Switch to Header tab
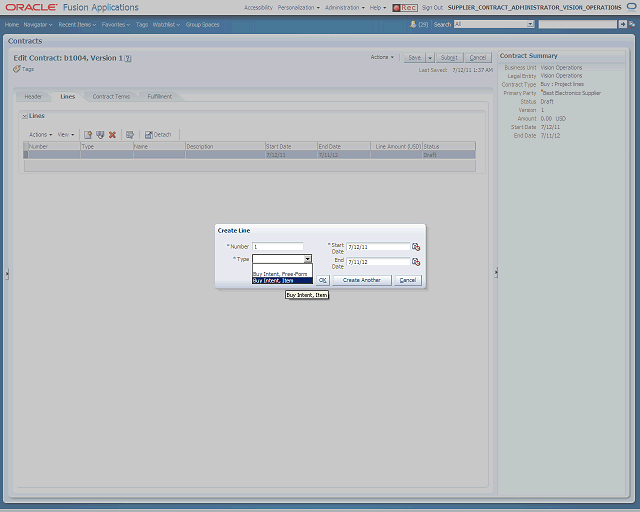 click(33, 97)
